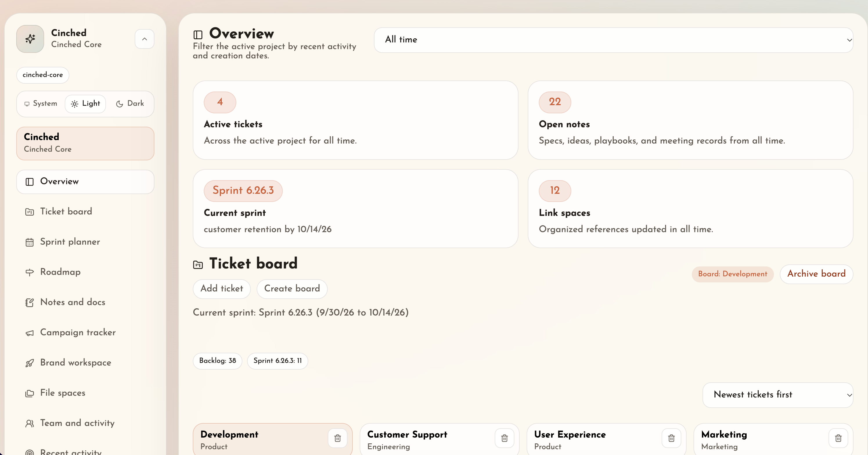Click the Overview heading panel icon
The width and height of the screenshot is (868, 455).
coord(198,35)
